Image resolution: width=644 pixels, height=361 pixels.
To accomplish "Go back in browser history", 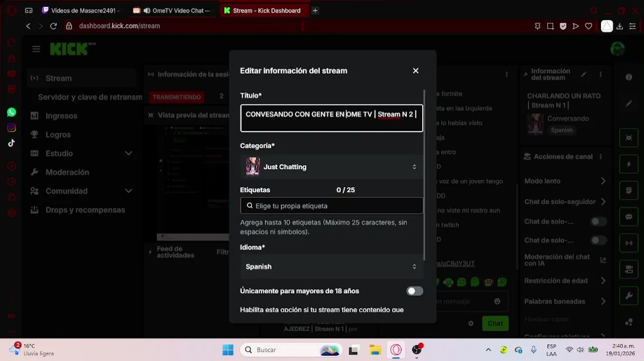I will click(28, 26).
